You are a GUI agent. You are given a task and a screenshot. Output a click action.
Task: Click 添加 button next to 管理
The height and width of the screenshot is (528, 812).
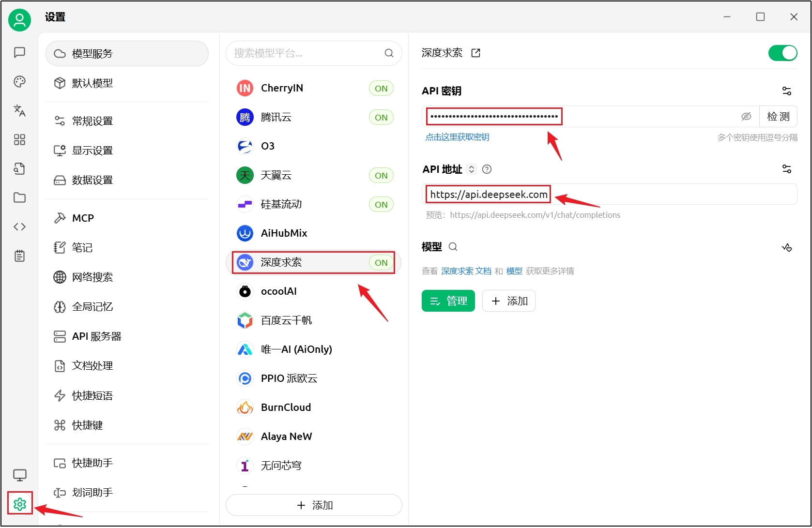click(509, 301)
